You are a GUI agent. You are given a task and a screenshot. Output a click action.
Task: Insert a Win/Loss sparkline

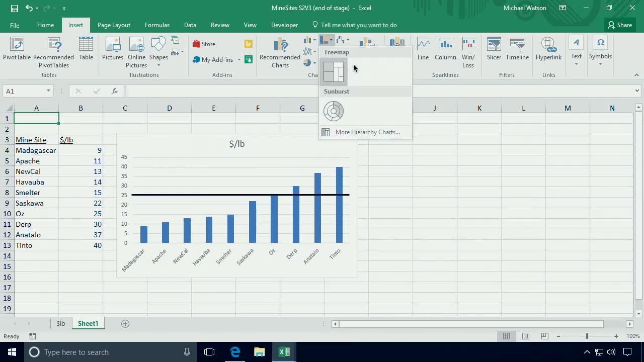click(x=468, y=49)
